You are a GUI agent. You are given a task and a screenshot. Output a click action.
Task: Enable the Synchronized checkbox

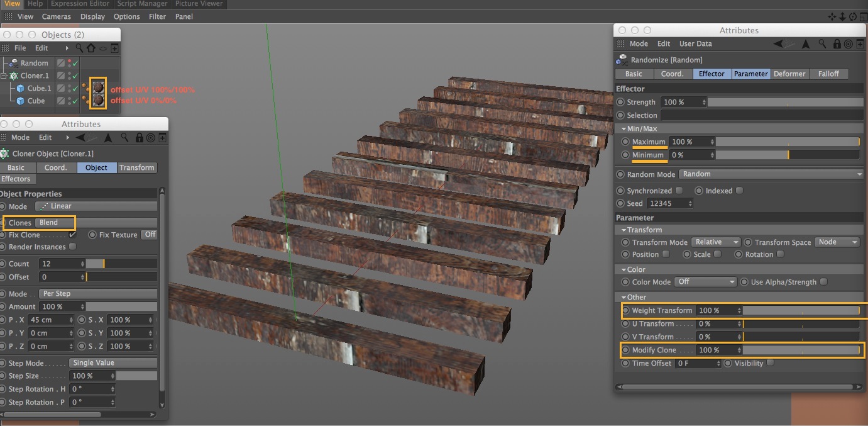pyautogui.click(x=679, y=191)
